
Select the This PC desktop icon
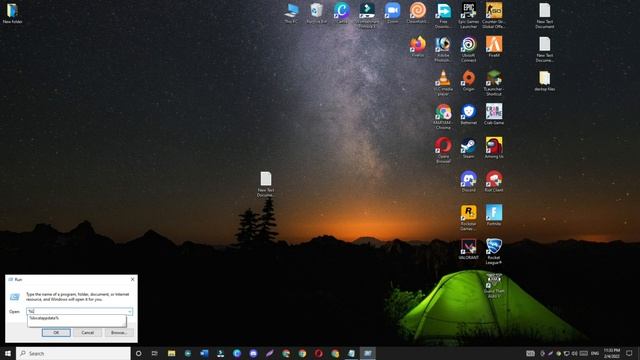click(291, 13)
